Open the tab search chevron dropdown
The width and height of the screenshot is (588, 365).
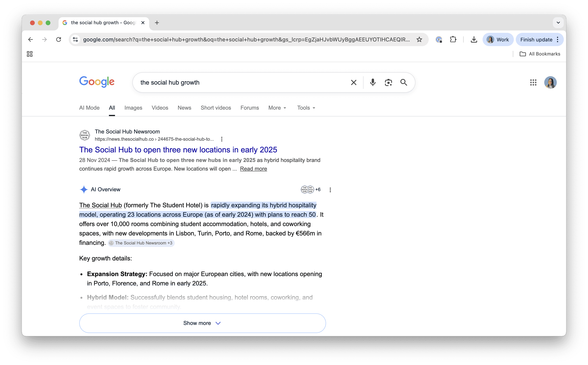point(558,23)
